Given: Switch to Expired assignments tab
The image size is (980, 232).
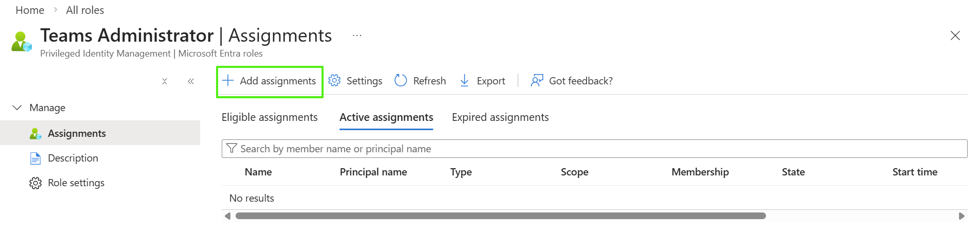Looking at the screenshot, I should pos(500,117).
